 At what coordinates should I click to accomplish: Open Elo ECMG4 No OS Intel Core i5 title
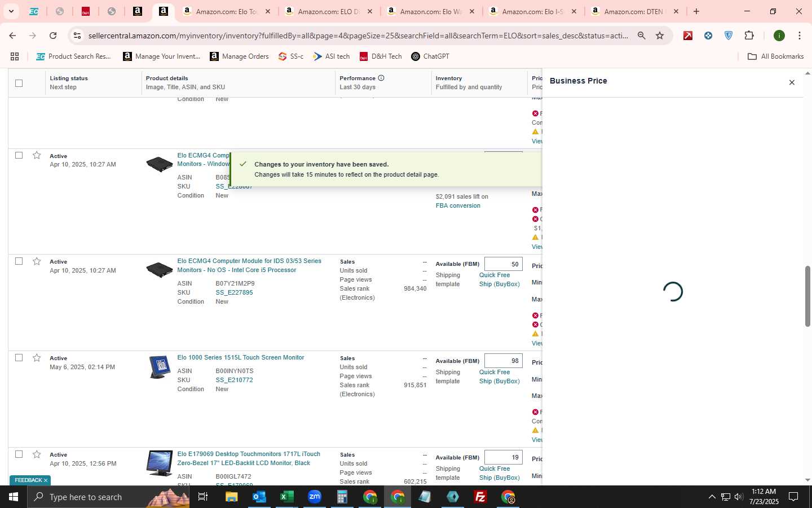click(249, 265)
